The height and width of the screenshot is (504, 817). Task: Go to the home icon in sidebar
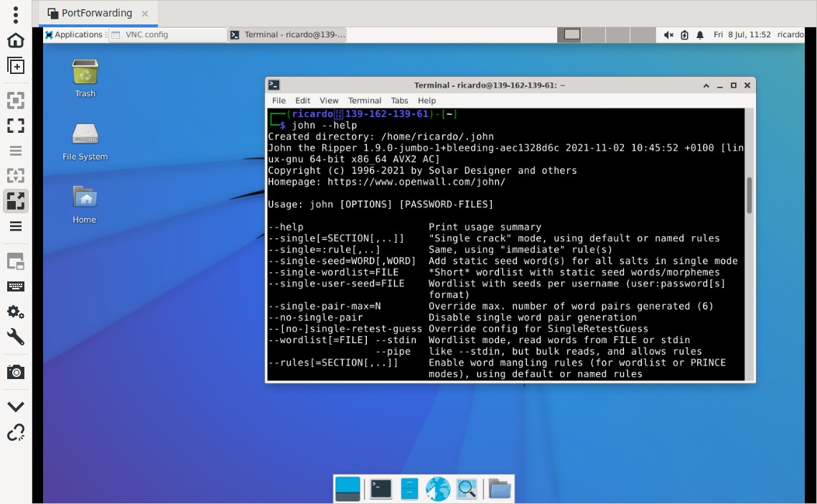[16, 41]
